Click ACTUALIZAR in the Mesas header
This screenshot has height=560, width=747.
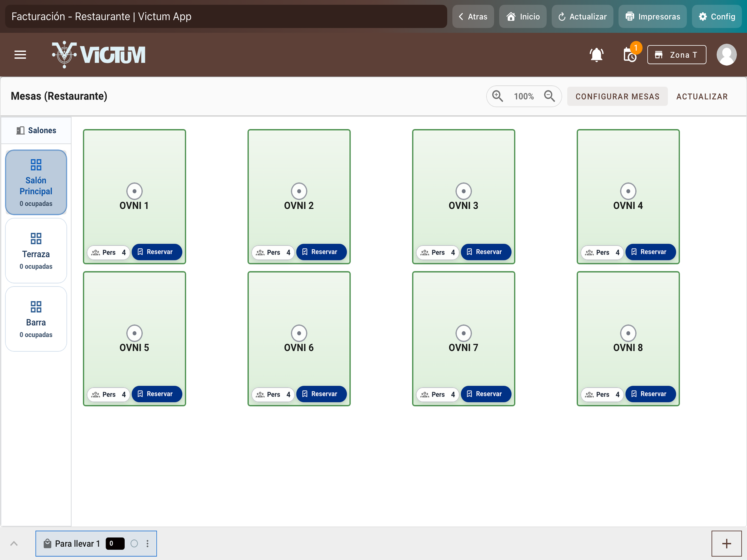(x=702, y=97)
